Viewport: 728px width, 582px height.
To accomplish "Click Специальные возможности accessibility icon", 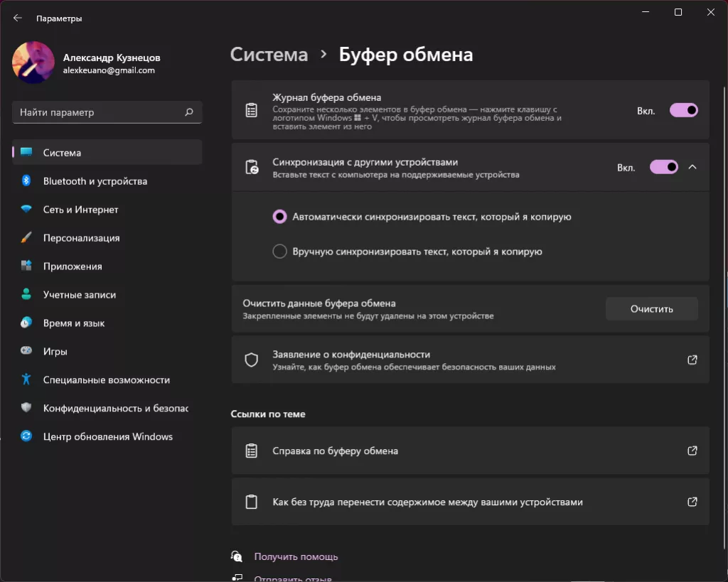I will (26, 379).
